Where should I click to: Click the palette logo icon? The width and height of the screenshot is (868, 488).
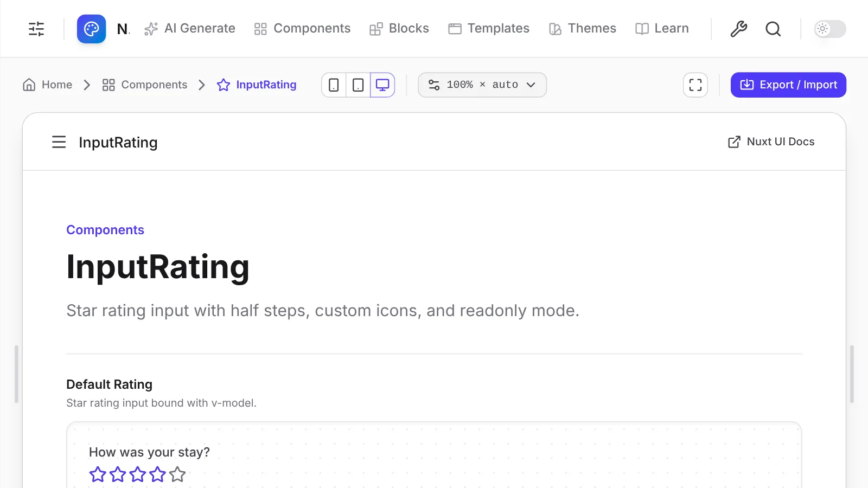coord(91,29)
